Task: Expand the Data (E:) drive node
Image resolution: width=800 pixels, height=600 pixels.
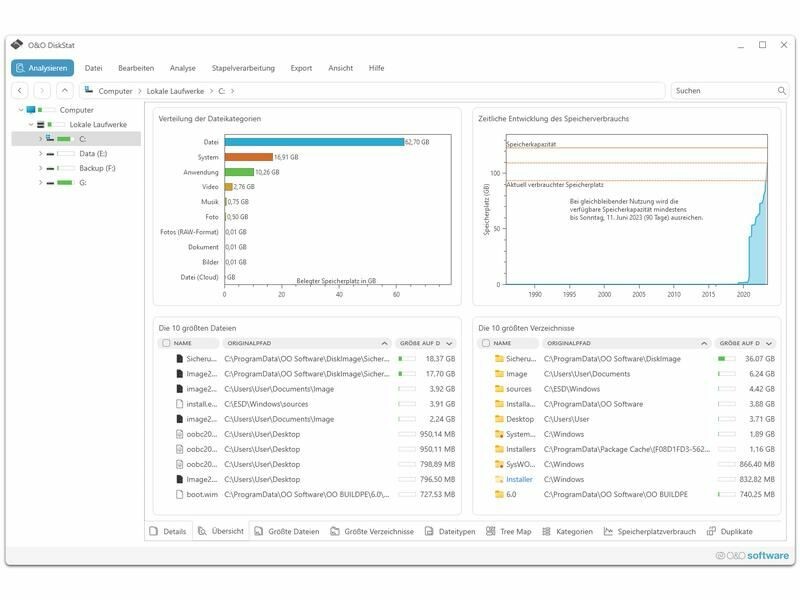Action: click(40, 154)
